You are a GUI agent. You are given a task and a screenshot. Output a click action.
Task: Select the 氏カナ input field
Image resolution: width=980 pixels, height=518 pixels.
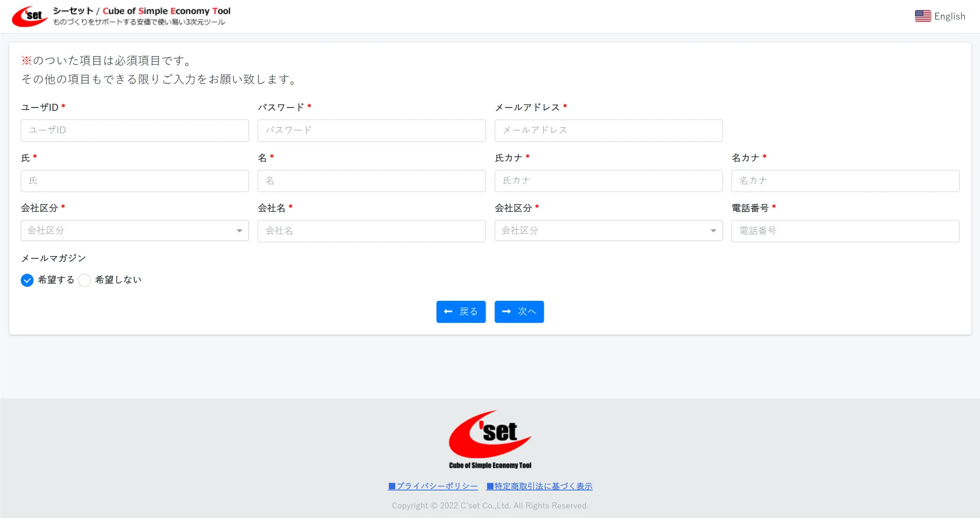pyautogui.click(x=608, y=181)
